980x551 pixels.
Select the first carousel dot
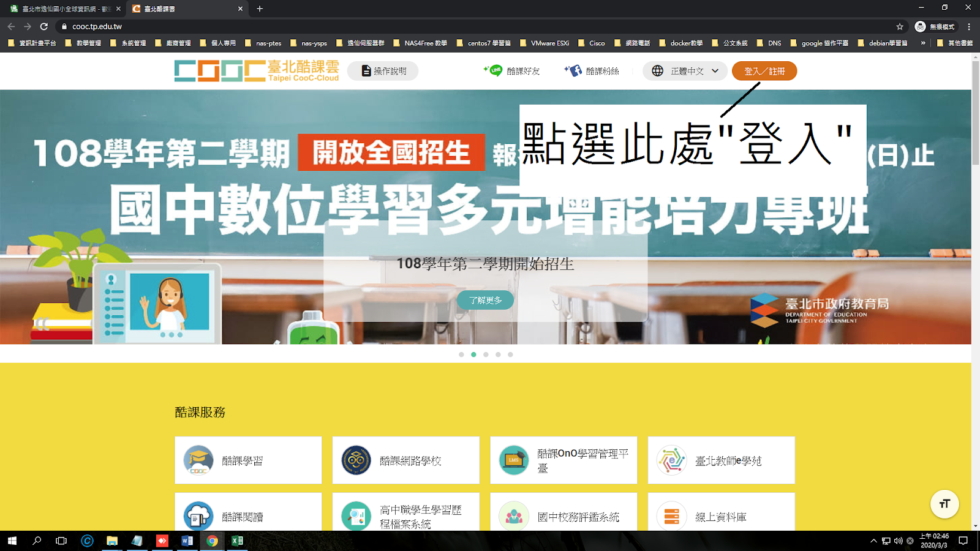[461, 354]
